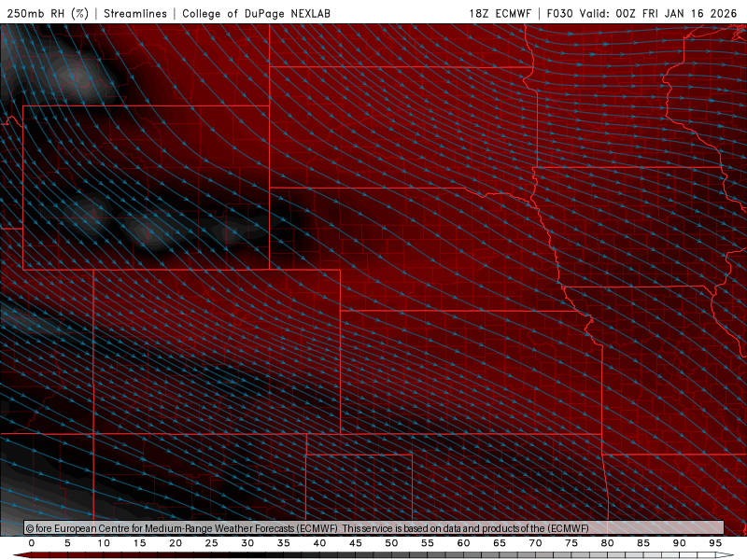Click the colorbar label "35"
This screenshot has width=747, height=560.
pyautogui.click(x=284, y=543)
